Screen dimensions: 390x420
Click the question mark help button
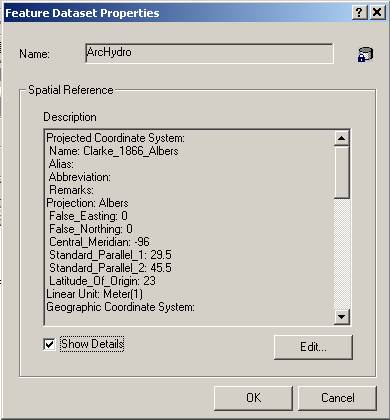(359, 13)
